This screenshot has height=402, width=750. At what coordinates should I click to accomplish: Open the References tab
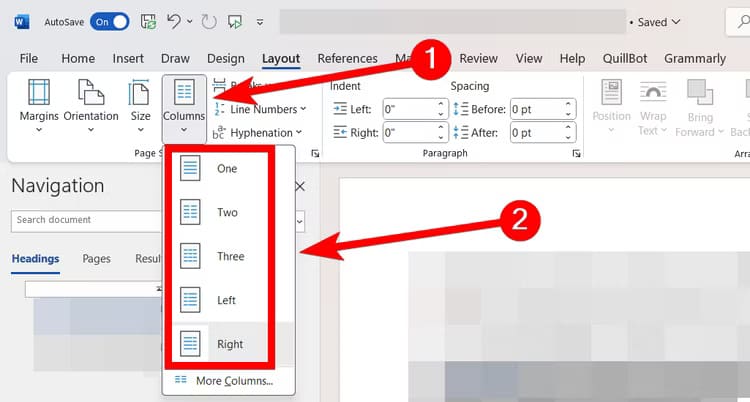[348, 58]
